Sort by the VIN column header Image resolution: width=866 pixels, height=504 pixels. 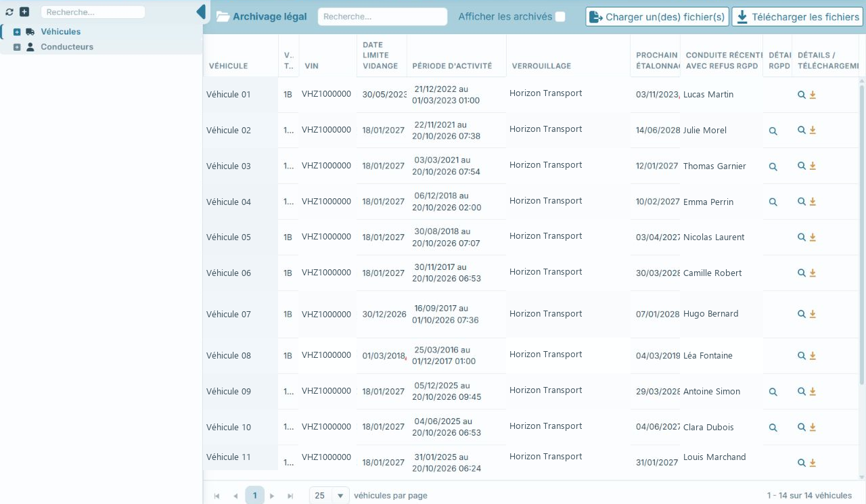tap(312, 66)
